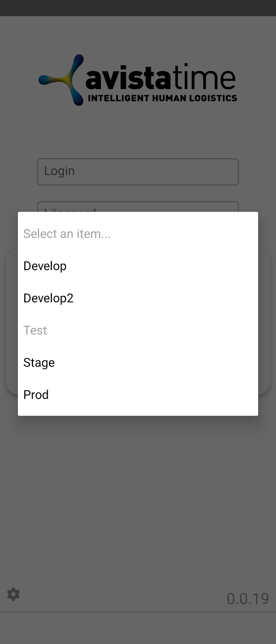Tap the 0.0.19 version label

tap(248, 599)
